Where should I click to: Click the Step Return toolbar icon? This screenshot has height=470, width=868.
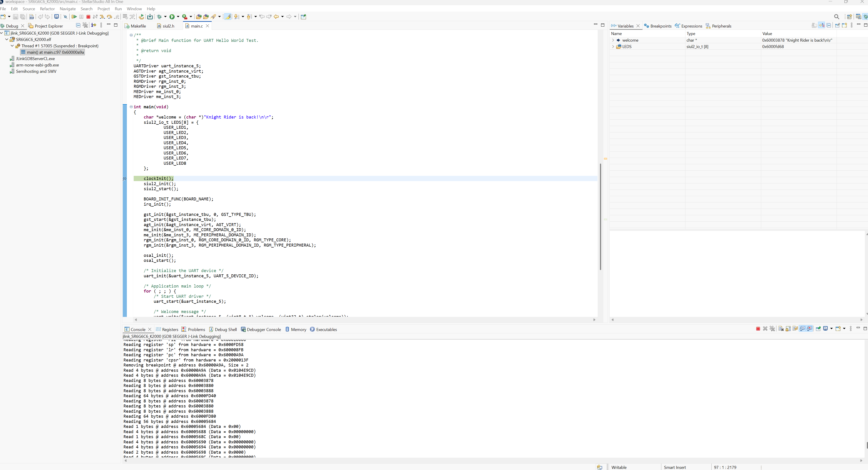tap(117, 17)
